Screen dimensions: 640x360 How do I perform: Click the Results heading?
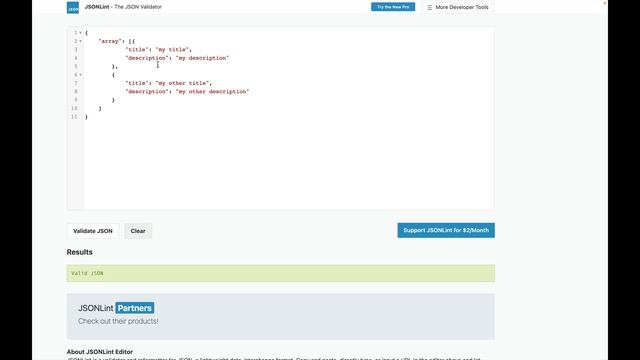[80, 252]
